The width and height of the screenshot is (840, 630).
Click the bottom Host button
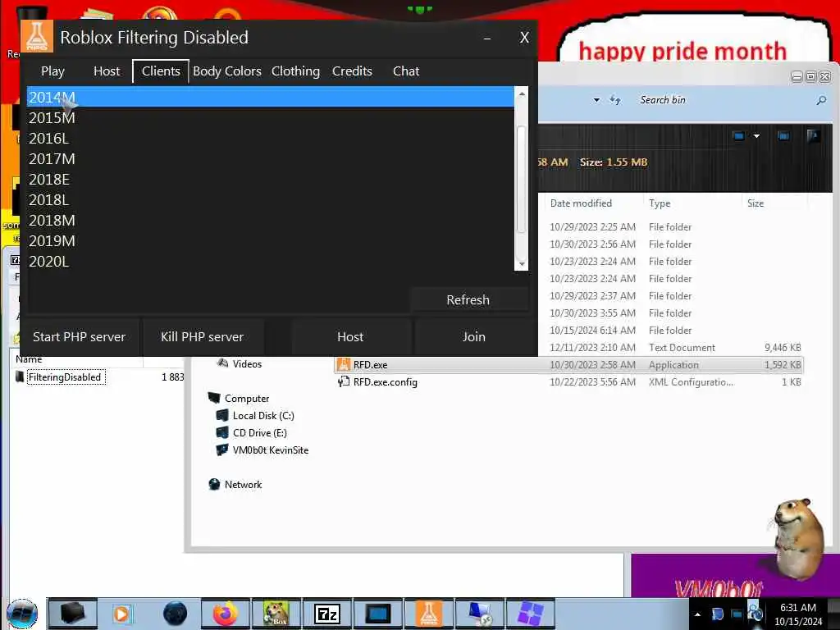350,337
